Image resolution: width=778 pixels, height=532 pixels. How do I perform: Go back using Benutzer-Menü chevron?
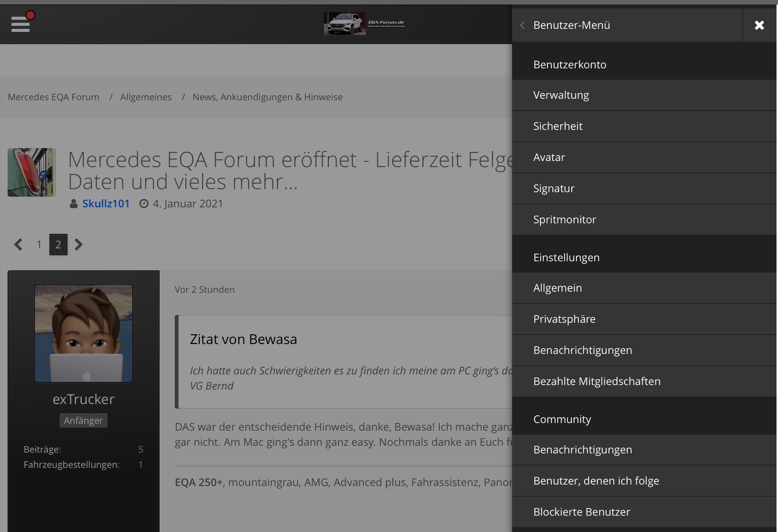523,25
